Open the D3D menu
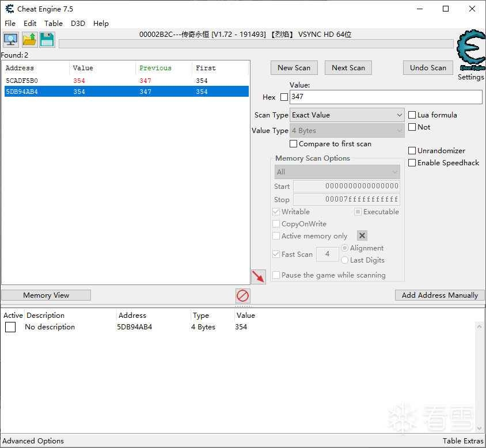486x448 pixels. pos(78,24)
